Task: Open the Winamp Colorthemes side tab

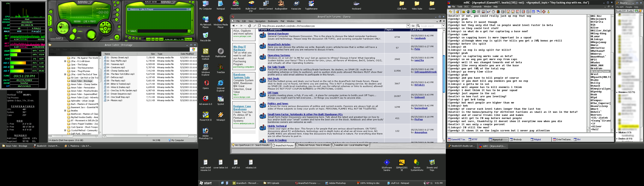Action: point(50,21)
